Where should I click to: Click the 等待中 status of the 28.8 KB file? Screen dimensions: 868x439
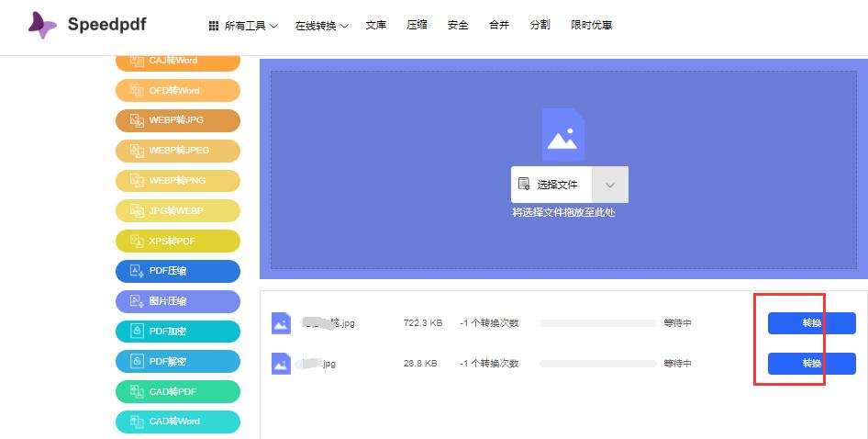point(677,364)
